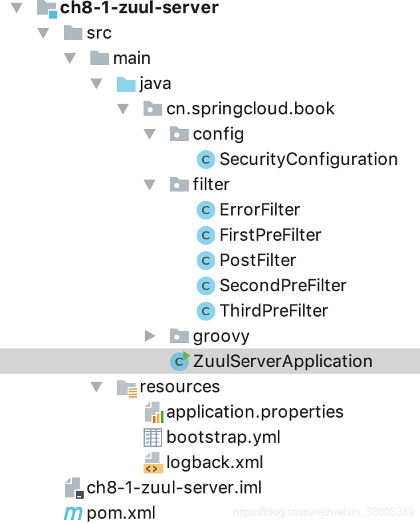
Task: Expand the groovy package
Action: pos(150,336)
